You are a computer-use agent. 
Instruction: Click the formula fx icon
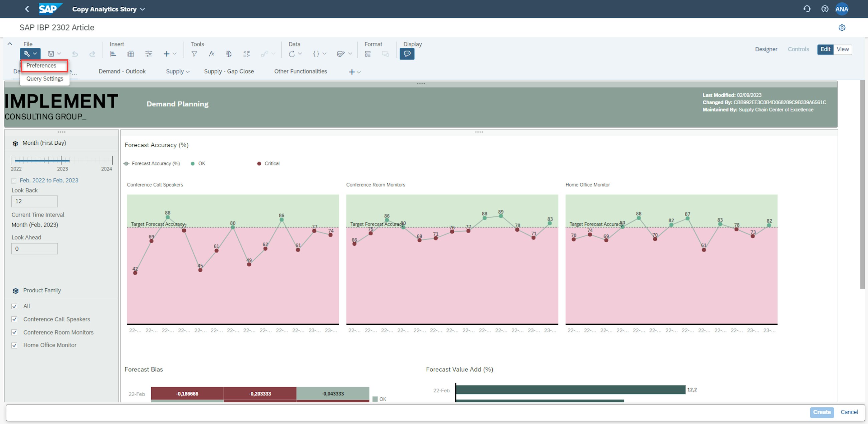coord(211,54)
